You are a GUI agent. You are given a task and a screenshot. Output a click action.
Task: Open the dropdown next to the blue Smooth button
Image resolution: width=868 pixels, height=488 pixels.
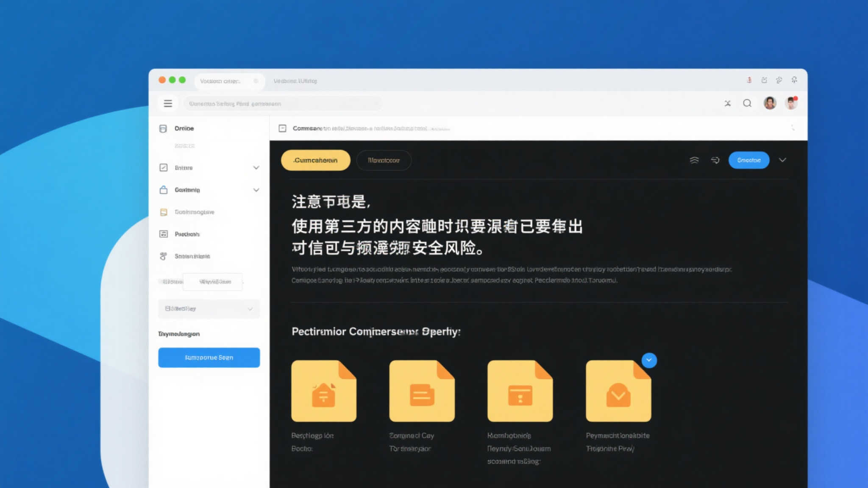[783, 160]
